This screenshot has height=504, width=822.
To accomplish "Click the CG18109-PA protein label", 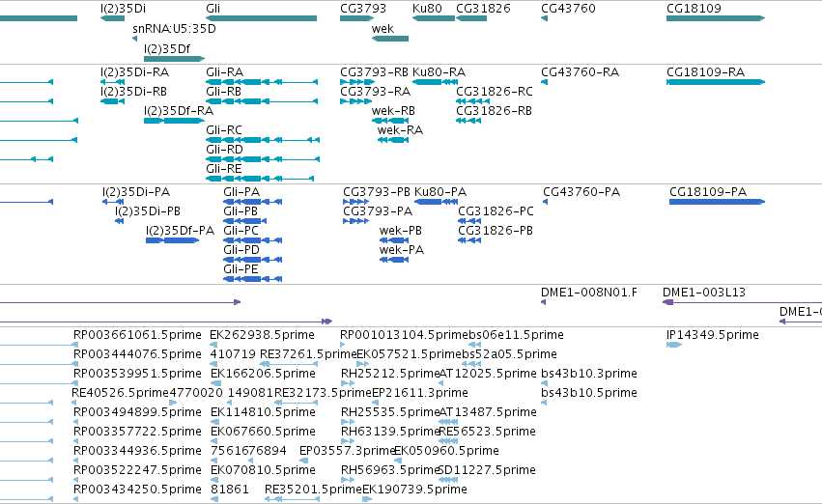I will (x=708, y=192).
